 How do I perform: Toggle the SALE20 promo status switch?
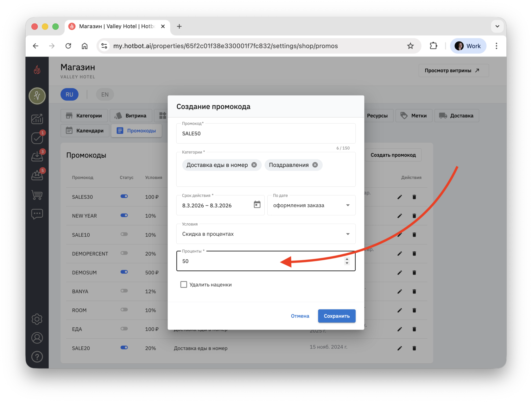(x=124, y=348)
